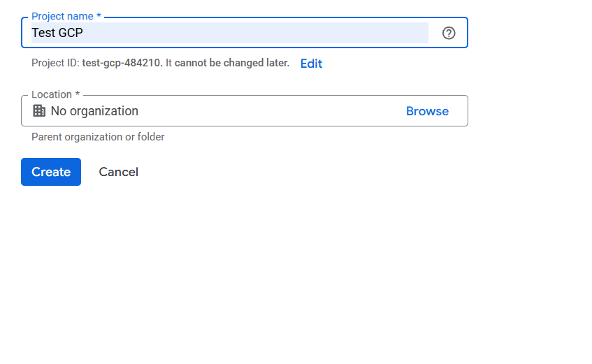Click the word 'folder' in the hint

click(x=150, y=137)
